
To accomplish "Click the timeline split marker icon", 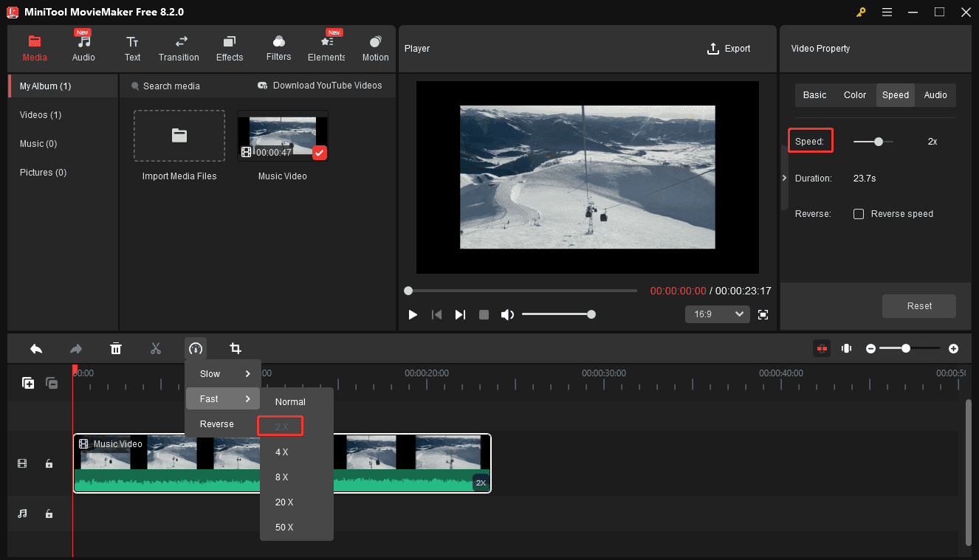I will click(847, 348).
